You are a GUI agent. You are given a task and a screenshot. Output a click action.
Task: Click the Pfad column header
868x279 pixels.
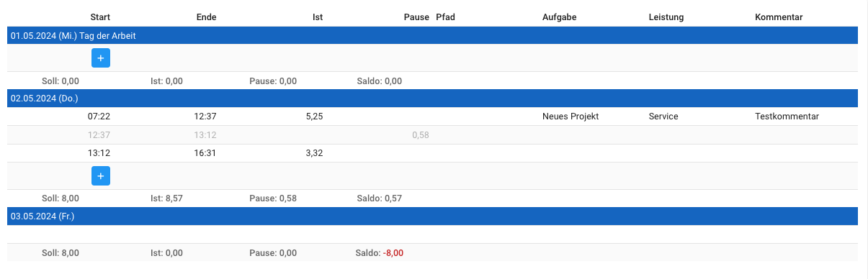(446, 17)
